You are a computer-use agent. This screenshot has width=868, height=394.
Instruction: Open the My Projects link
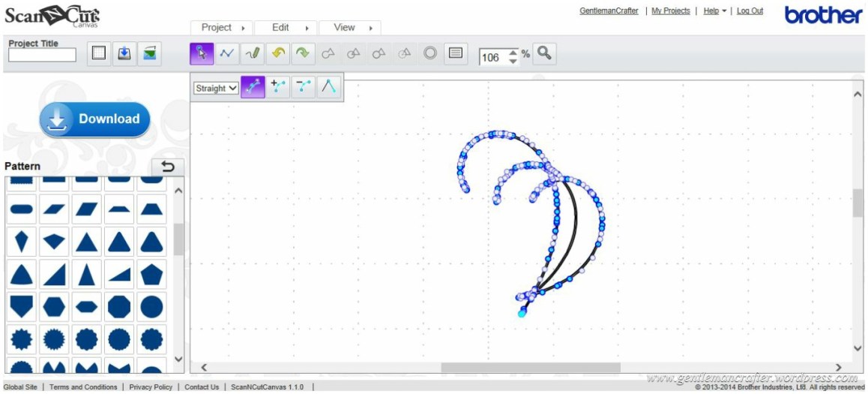(x=670, y=11)
